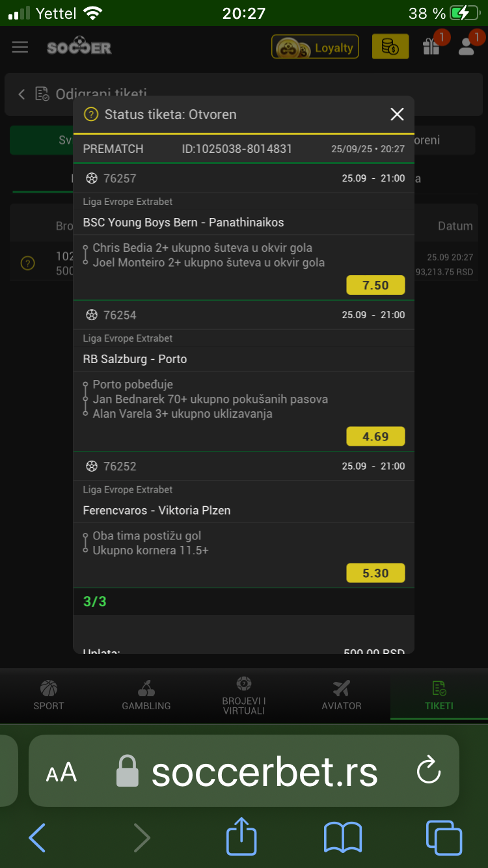Open Brojevi i Virtuali tab
Viewport: 488px width, 868px height.
(244, 695)
